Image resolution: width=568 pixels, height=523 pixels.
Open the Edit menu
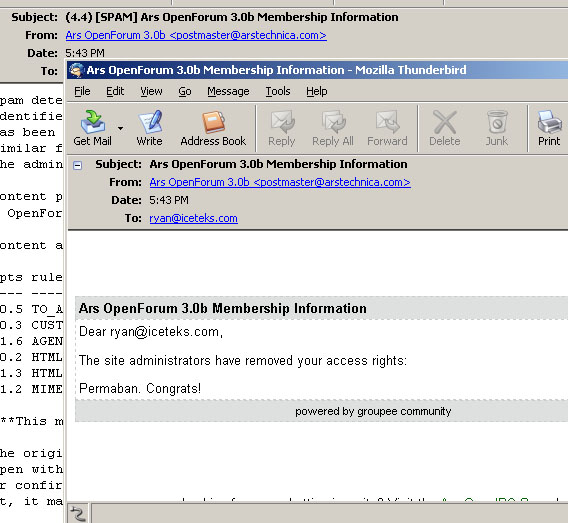point(115,91)
